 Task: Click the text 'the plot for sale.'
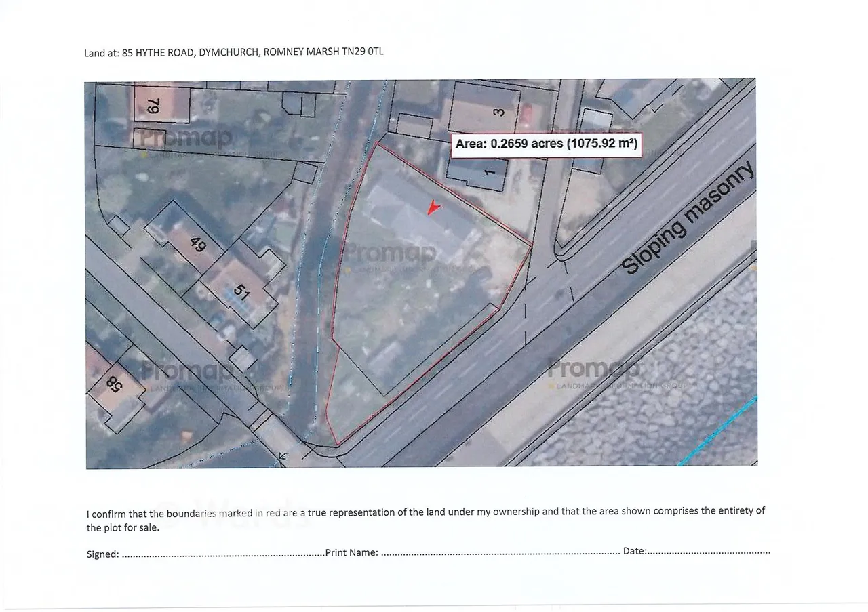[123, 527]
